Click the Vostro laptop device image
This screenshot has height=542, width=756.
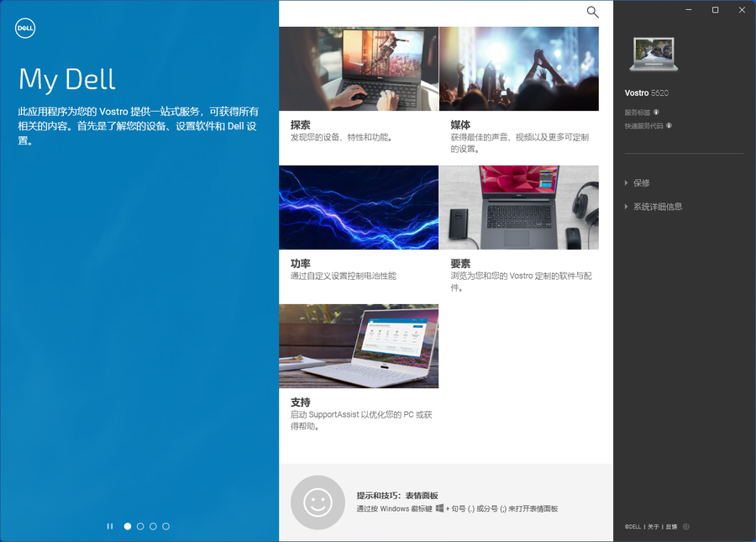click(652, 55)
